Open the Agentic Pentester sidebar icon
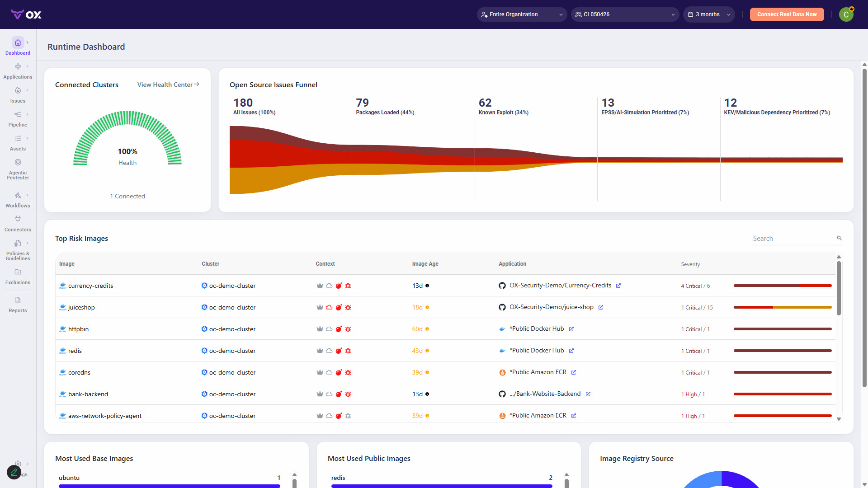The height and width of the screenshot is (488, 868). pyautogui.click(x=18, y=162)
